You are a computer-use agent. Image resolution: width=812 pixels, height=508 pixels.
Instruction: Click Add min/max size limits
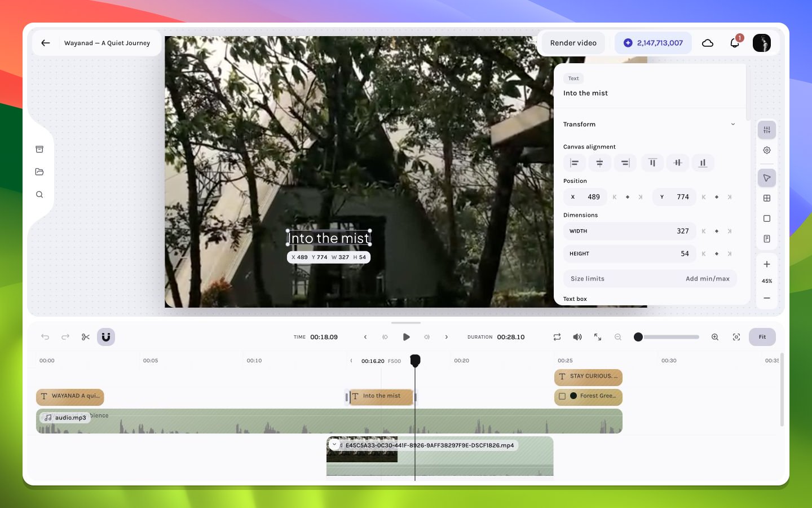(x=707, y=279)
